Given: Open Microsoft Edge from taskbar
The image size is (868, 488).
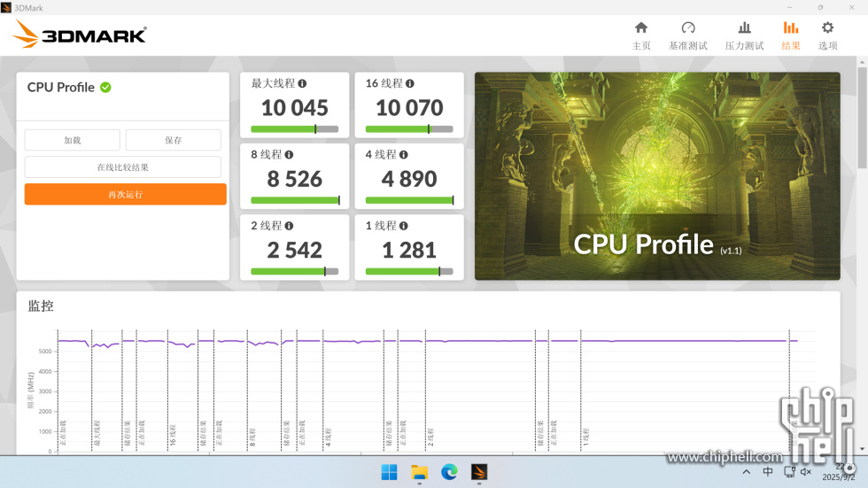Looking at the screenshot, I should point(449,472).
